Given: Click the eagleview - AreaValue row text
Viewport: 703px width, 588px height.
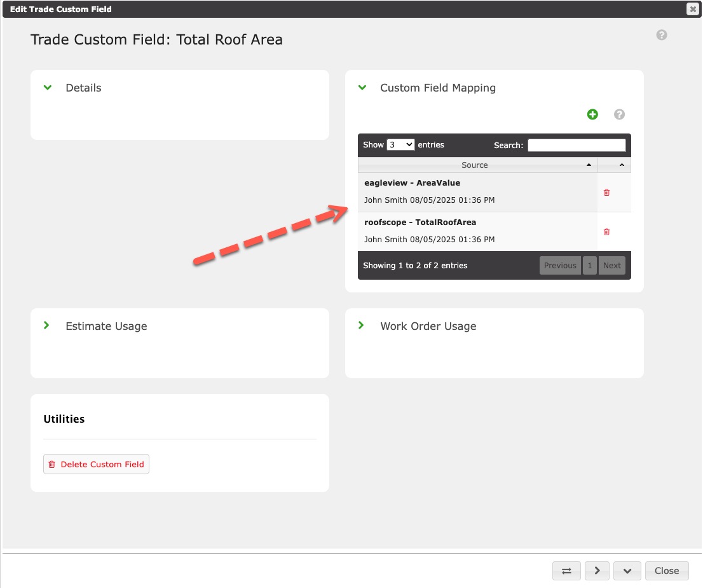Looking at the screenshot, I should [412, 182].
